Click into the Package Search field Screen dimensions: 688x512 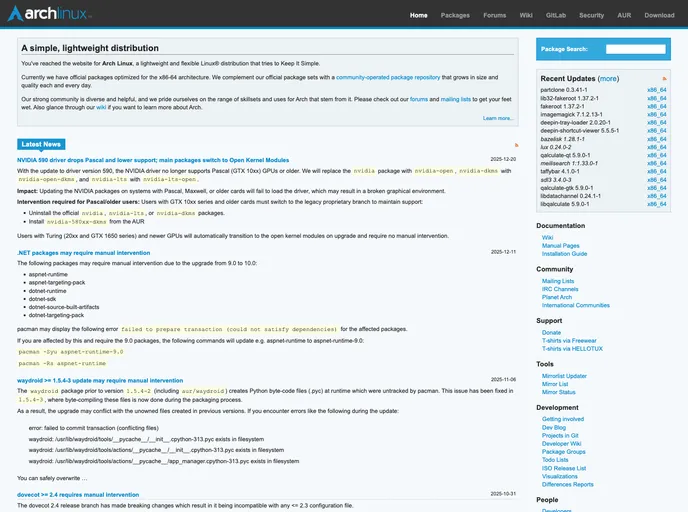[635, 49]
